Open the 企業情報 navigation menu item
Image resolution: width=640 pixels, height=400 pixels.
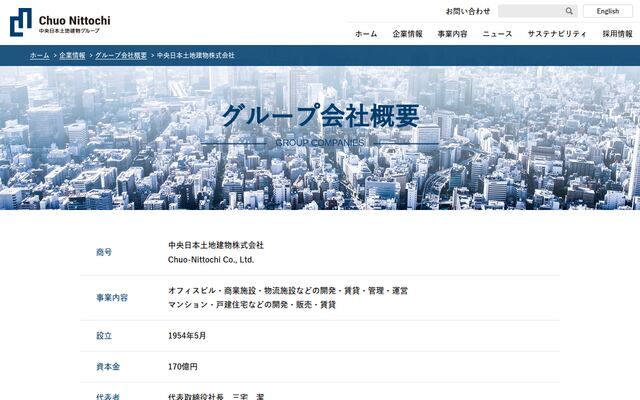tap(407, 34)
